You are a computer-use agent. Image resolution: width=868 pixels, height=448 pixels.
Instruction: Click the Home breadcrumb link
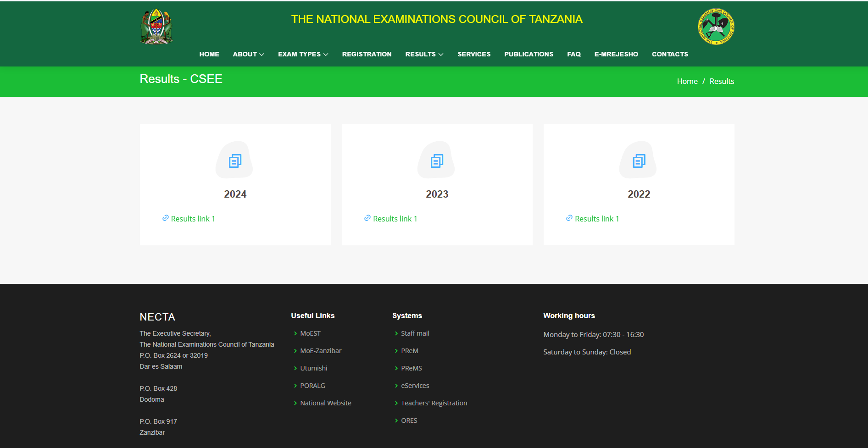pos(687,81)
